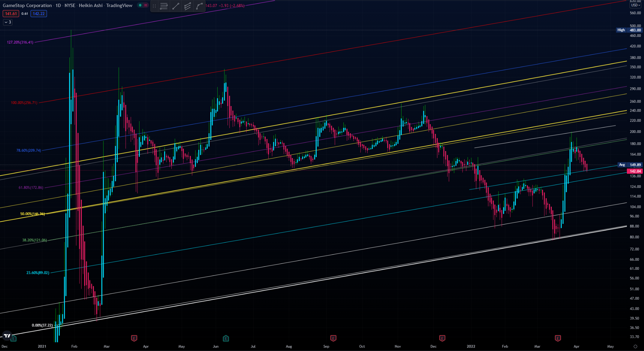Select the horizontal ray drawing tool
This screenshot has height=351, width=644.
coord(164,6)
